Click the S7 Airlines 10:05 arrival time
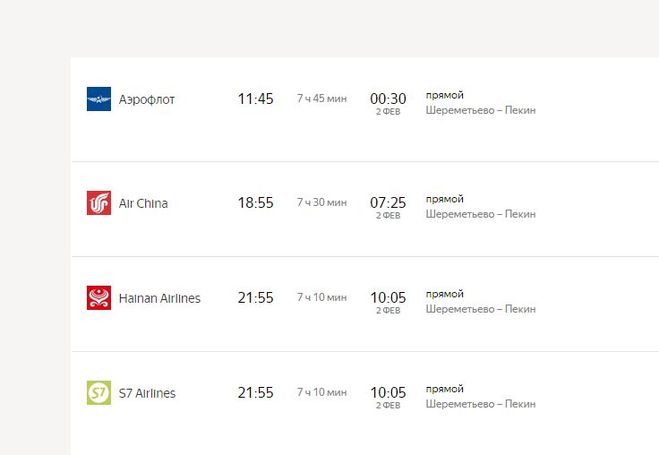The height and width of the screenshot is (455, 659). [388, 392]
